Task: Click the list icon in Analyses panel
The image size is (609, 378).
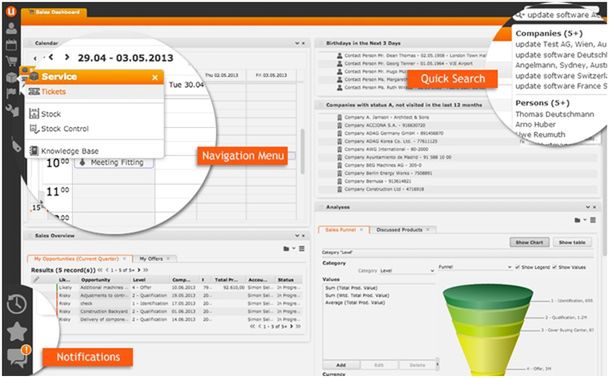Action: (x=593, y=220)
